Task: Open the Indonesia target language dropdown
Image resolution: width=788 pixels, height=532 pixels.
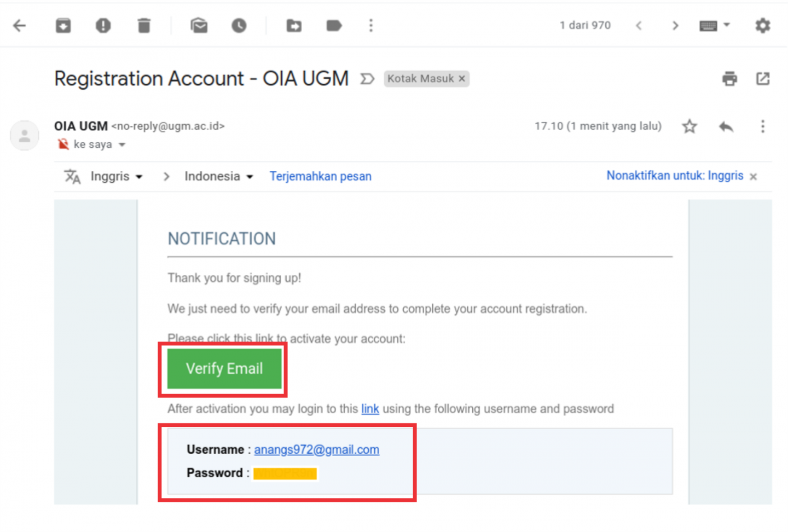Action: point(218,176)
